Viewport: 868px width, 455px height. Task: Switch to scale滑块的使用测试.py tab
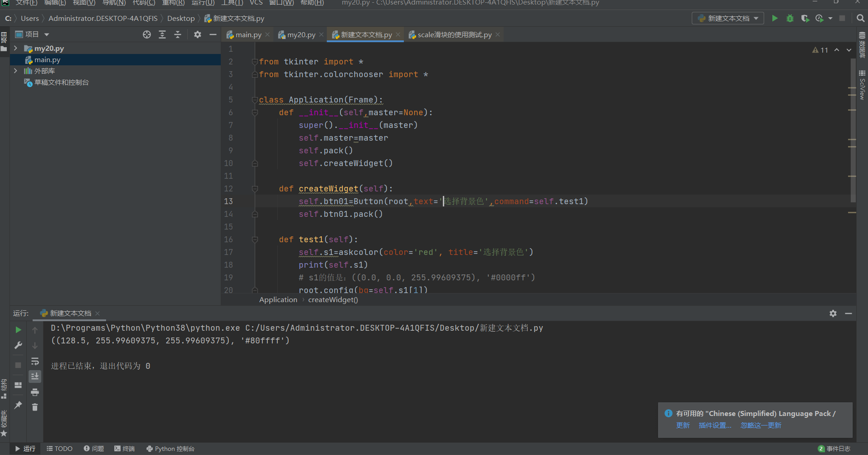[454, 35]
